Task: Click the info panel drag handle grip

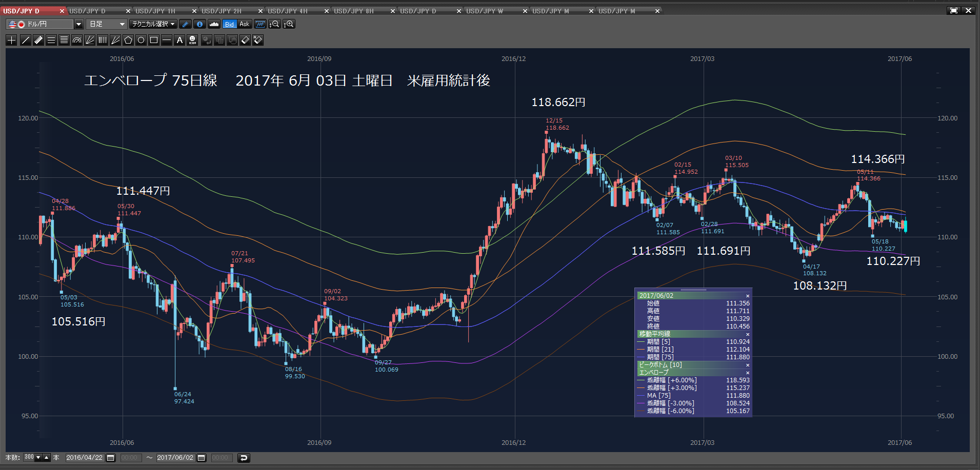Action: tap(693, 290)
